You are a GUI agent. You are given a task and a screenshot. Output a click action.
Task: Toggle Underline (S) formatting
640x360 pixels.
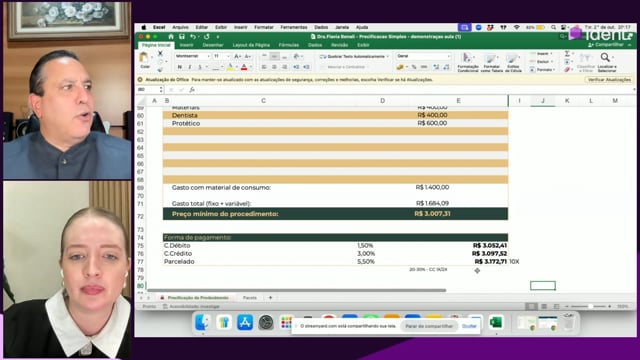coord(200,67)
